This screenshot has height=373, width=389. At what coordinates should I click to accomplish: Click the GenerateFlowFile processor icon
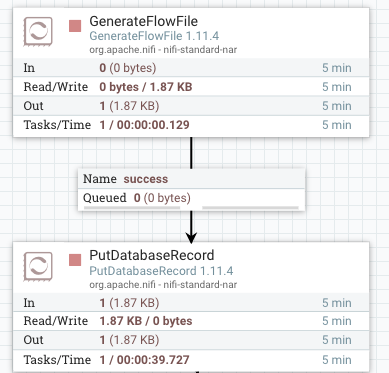[x=38, y=31]
